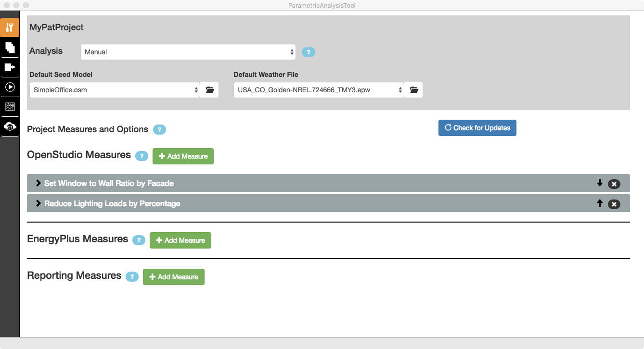Expand the Reduce Lighting Loads by Percentage measure

[x=38, y=203]
